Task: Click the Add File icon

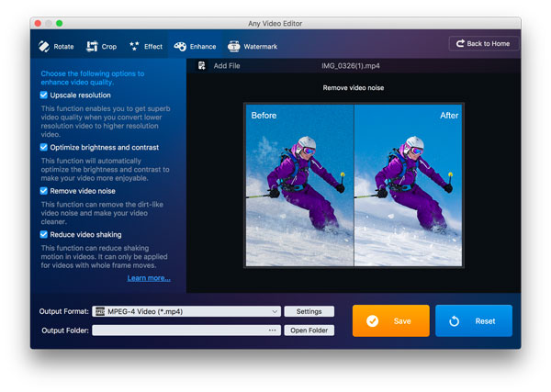Action: coord(201,66)
